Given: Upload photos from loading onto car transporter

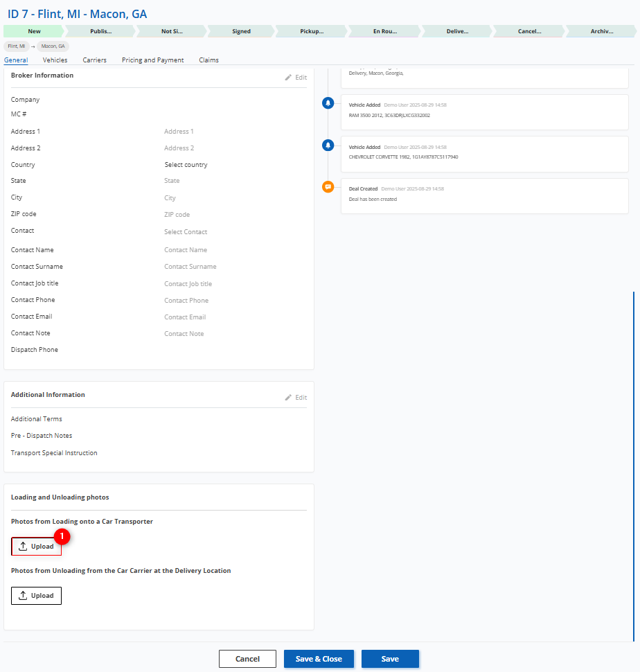Looking at the screenshot, I should coord(37,547).
